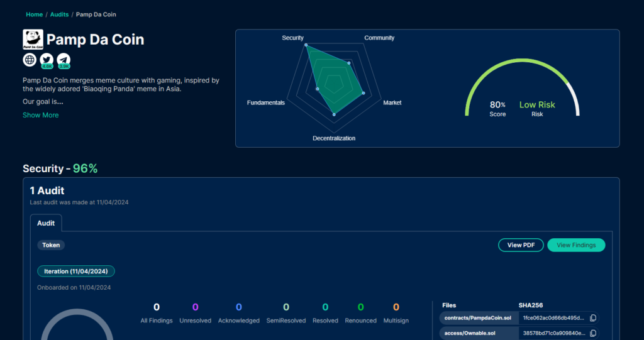Image resolution: width=644 pixels, height=340 pixels.
Task: Click the Token tag
Action: click(x=51, y=245)
